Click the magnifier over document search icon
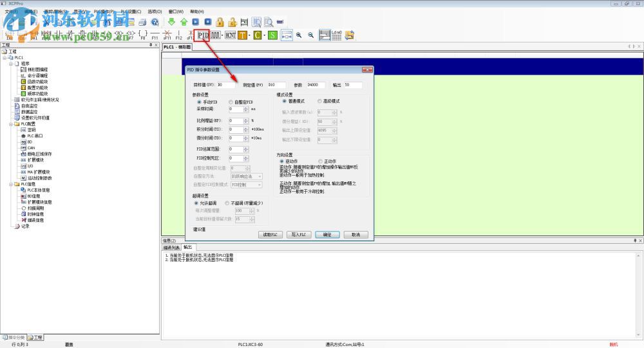This screenshot has width=644, height=348. click(269, 22)
